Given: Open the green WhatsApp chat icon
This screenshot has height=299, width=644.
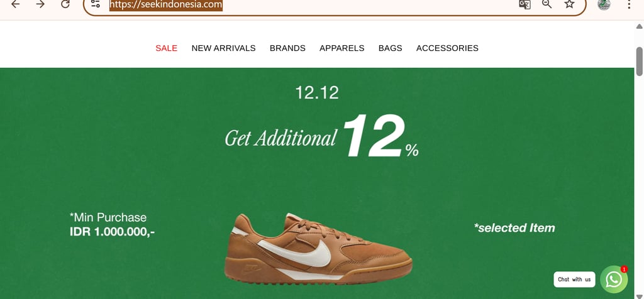Looking at the screenshot, I should (x=614, y=280).
